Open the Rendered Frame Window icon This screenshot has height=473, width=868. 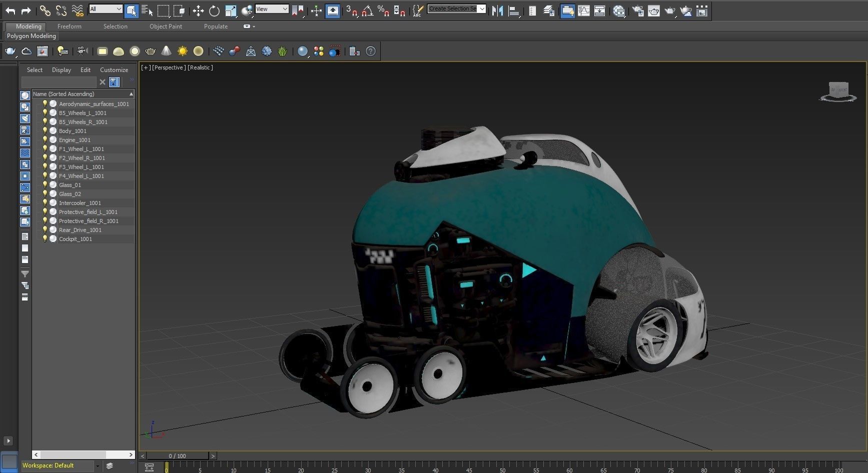click(x=653, y=10)
